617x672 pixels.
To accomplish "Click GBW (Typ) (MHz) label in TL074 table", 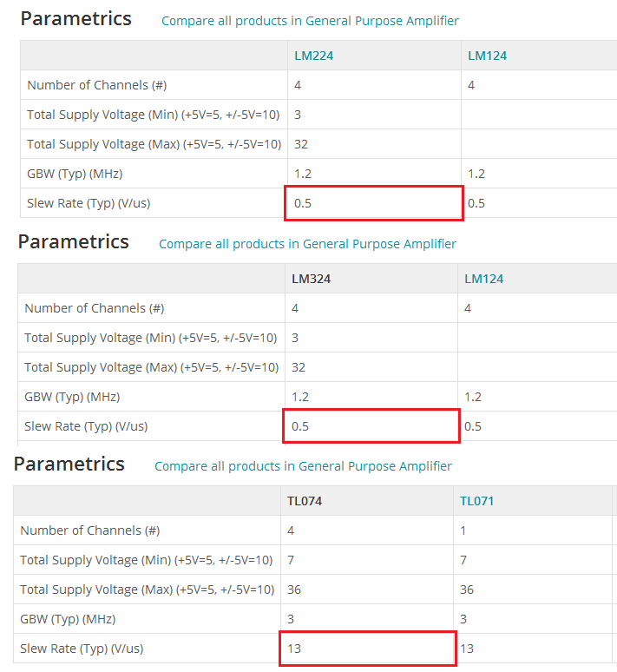I will pos(68,619).
